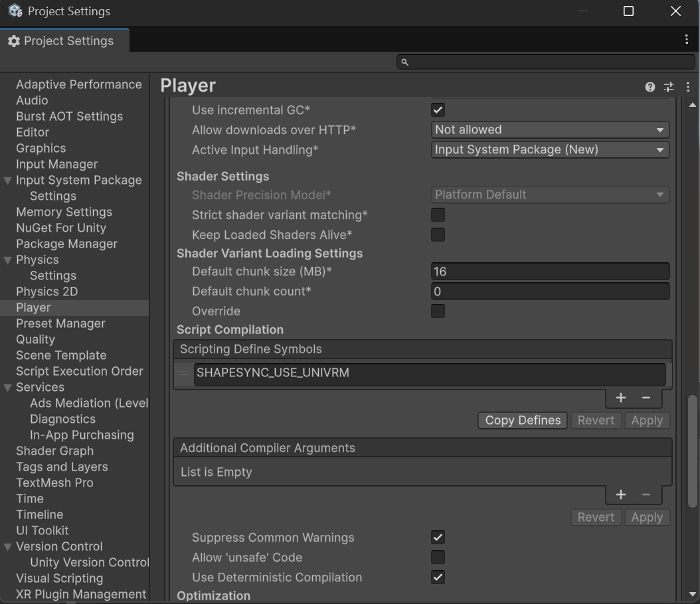Select the Project Settings tab
Viewport: 700px width, 604px height.
[64, 40]
